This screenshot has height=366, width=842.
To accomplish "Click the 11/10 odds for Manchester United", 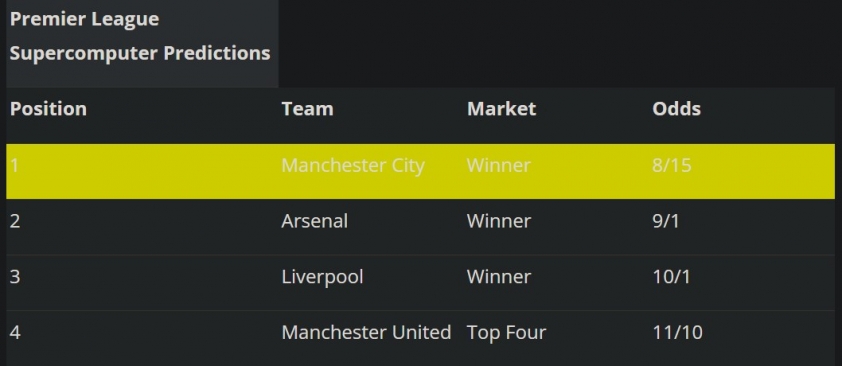I will pyautogui.click(x=677, y=333).
